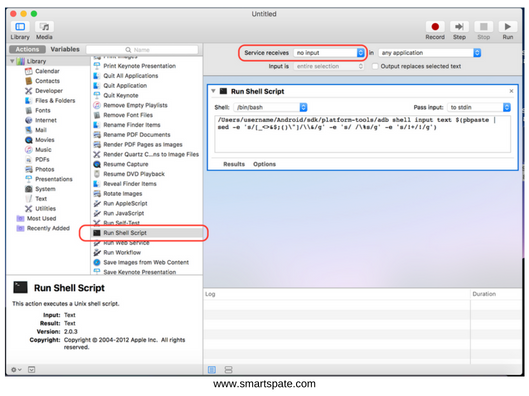Click the Stop toolbar icon
Viewport: 529px width, 396px height.
[483, 27]
